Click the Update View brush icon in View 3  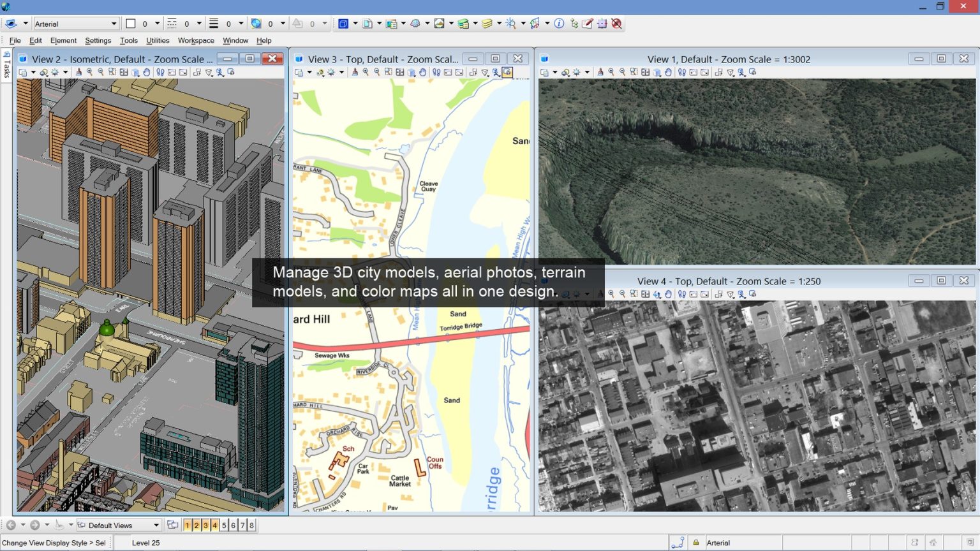(x=355, y=73)
